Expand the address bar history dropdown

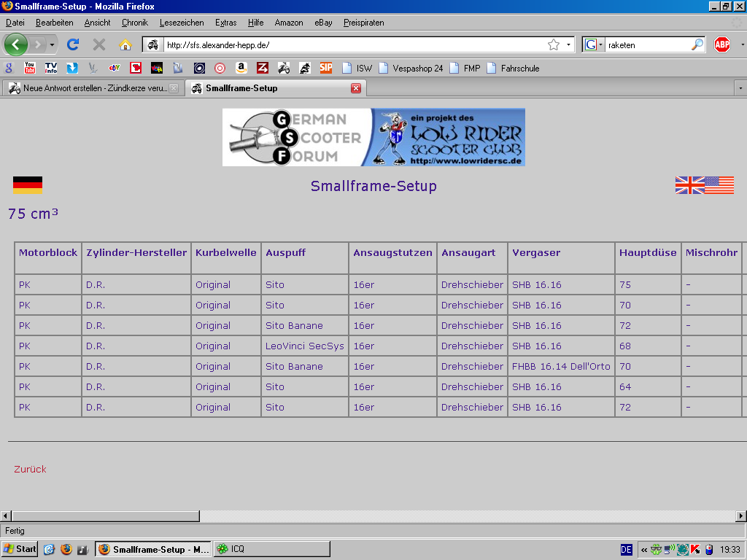[568, 44]
